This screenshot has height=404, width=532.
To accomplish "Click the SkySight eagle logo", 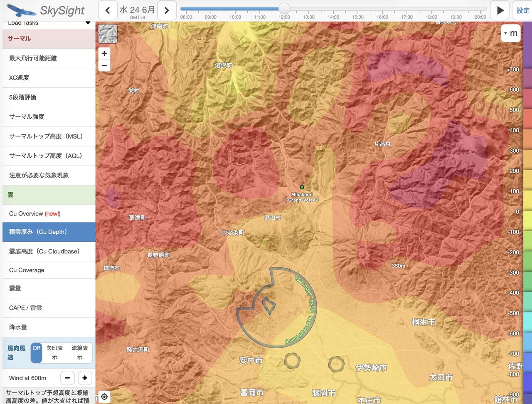I will (x=21, y=10).
